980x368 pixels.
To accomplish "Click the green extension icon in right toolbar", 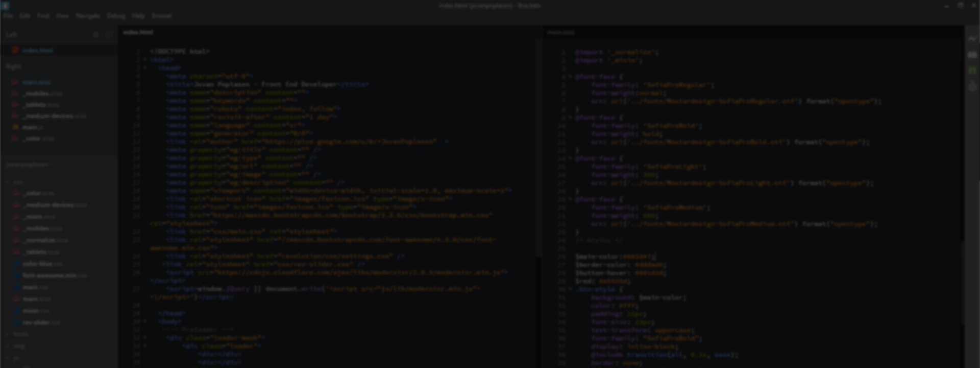I will pyautogui.click(x=972, y=71).
